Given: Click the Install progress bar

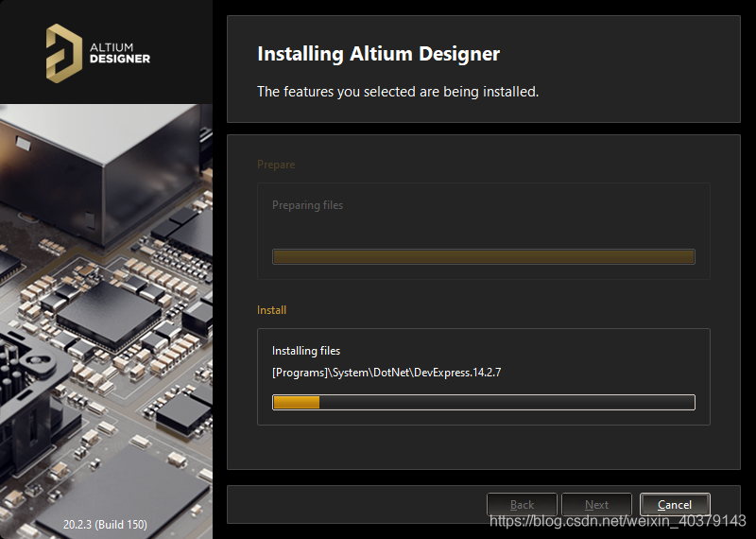Looking at the screenshot, I should pos(484,402).
